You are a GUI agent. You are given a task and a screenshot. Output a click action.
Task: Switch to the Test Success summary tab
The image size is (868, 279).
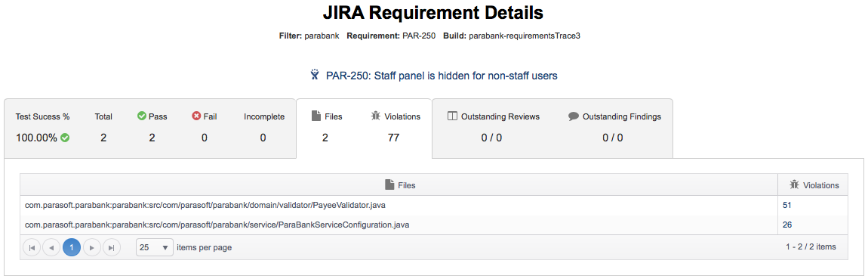[150, 129]
